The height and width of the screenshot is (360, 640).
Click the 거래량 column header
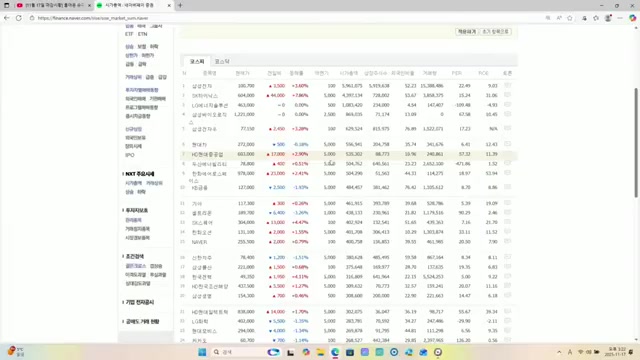tap(430, 73)
